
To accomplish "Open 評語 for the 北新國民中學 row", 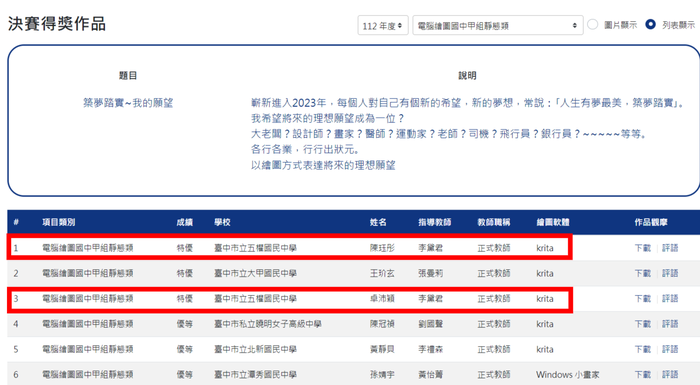I will click(x=670, y=349).
